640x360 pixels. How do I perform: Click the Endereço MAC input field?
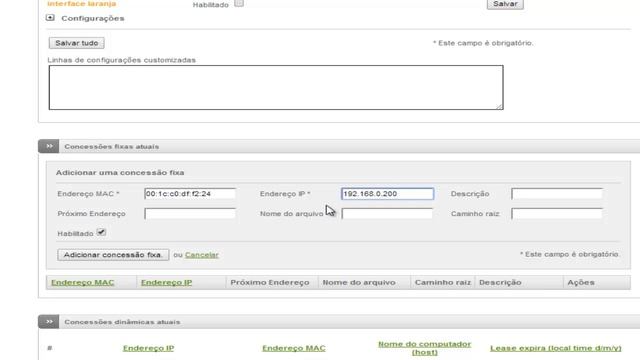(190, 194)
